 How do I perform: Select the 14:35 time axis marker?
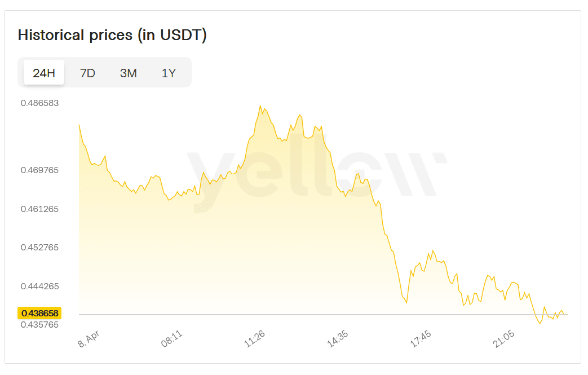coord(337,339)
